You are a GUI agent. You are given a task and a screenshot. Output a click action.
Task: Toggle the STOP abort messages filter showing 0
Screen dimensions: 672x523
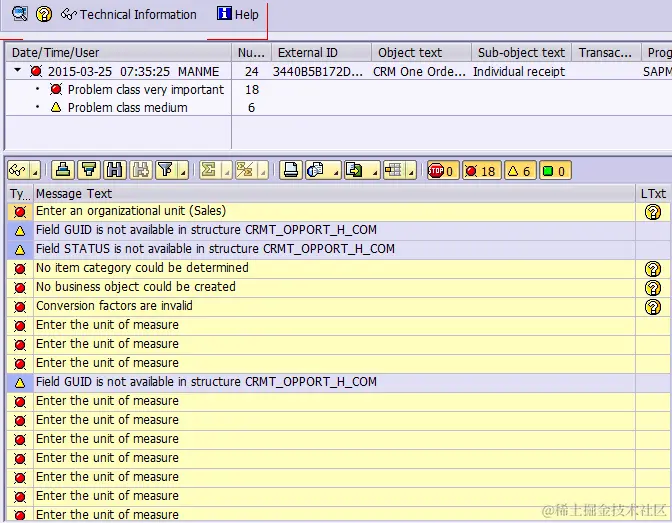pos(443,171)
